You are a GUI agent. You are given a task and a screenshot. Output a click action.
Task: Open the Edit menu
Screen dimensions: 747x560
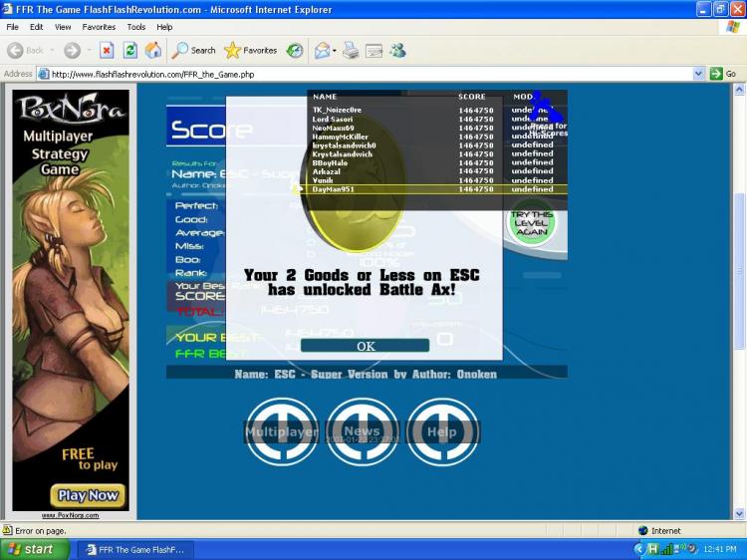click(36, 27)
